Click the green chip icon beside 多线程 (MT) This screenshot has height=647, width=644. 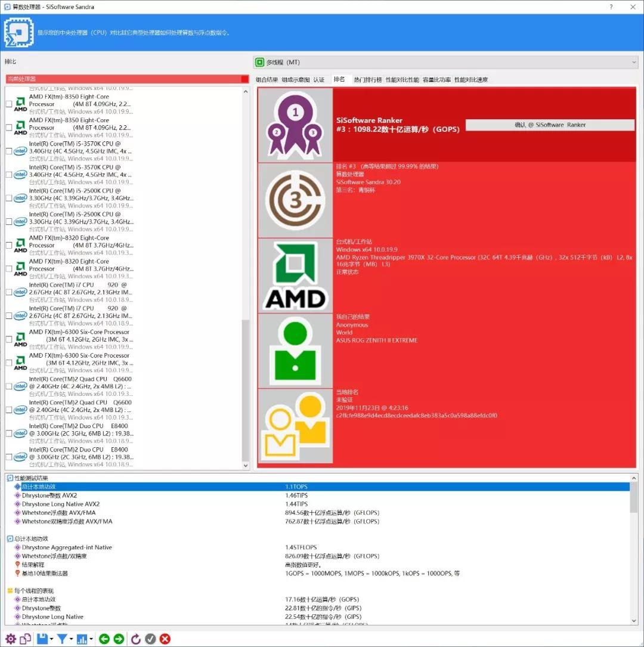pos(259,62)
